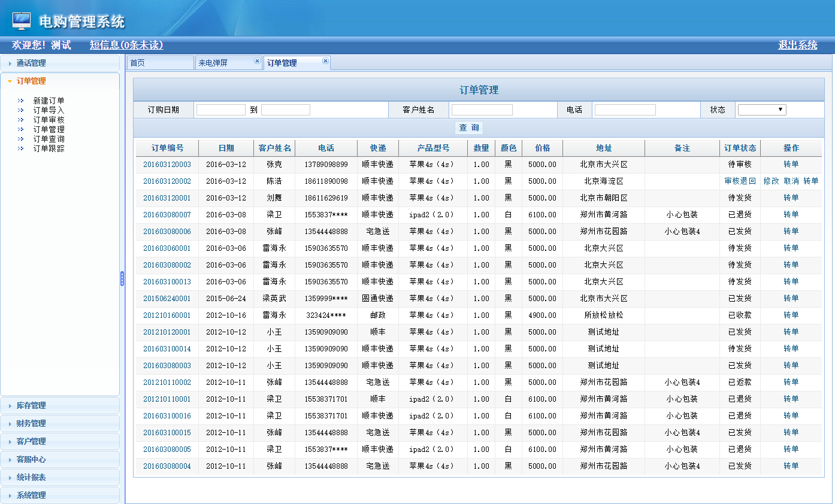Open 新建订单 in the sidebar tree
This screenshot has height=504, width=835.
[x=49, y=101]
